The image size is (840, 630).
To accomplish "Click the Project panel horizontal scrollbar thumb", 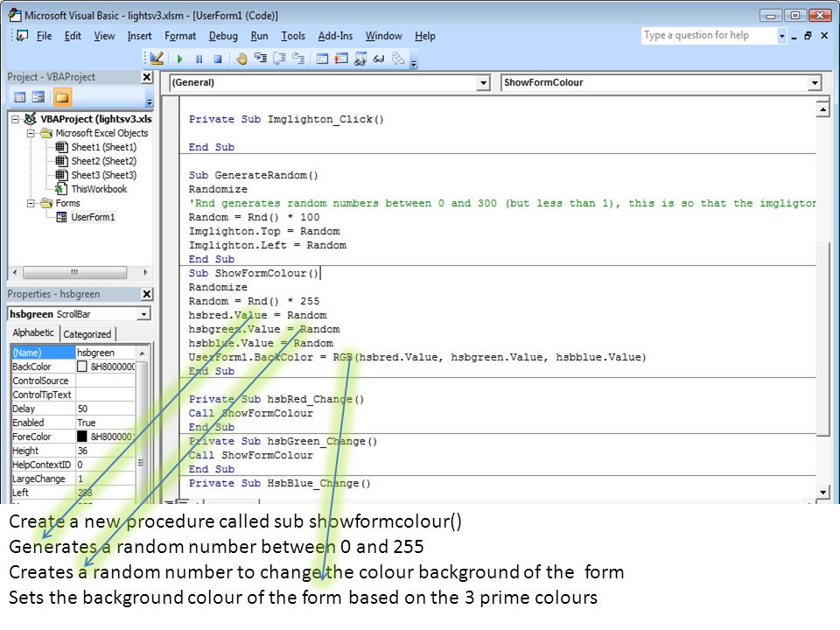I will click(75, 272).
